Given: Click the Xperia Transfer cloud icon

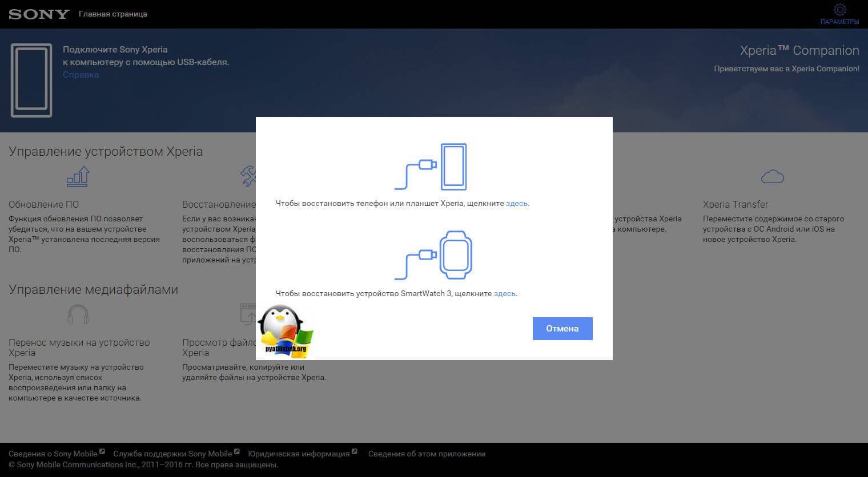Looking at the screenshot, I should pos(772,177).
